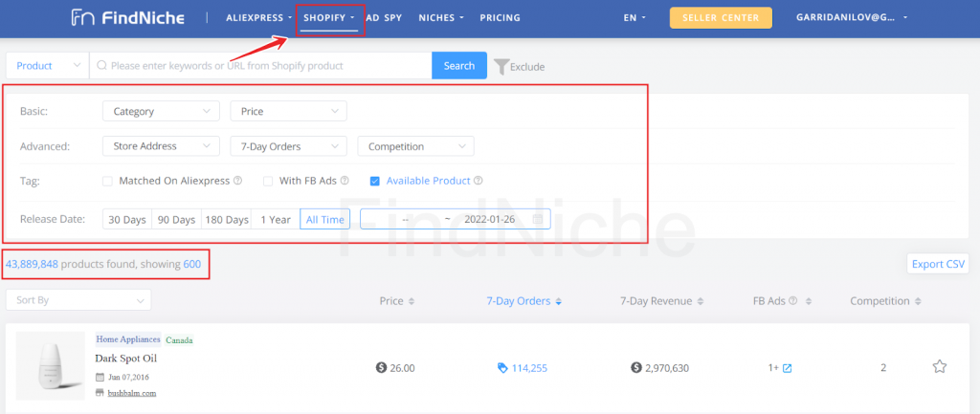This screenshot has height=414, width=980.
Task: Open the 7-Day Orders filter dropdown
Action: [x=289, y=146]
